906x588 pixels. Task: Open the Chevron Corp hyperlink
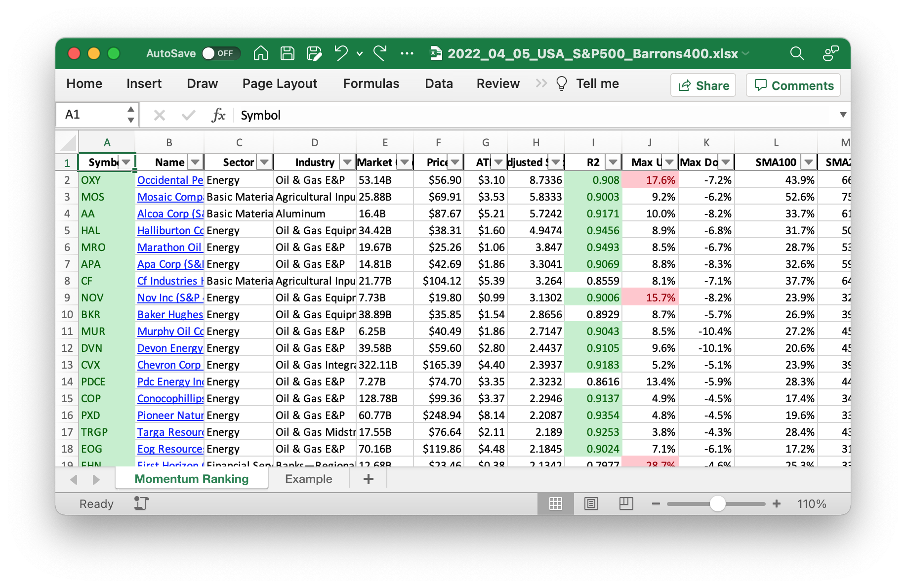pos(169,365)
